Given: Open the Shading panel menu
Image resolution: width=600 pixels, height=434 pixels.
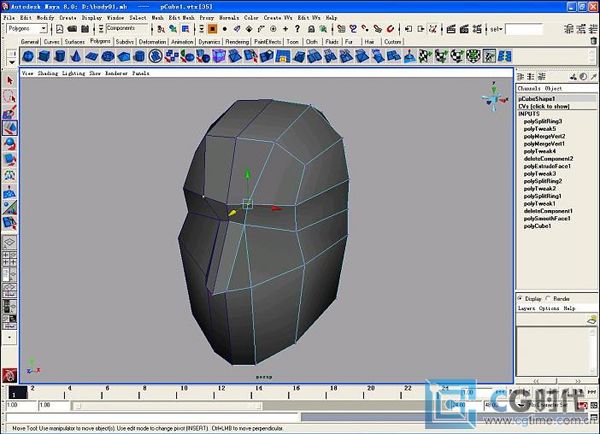Looking at the screenshot, I should [47, 73].
